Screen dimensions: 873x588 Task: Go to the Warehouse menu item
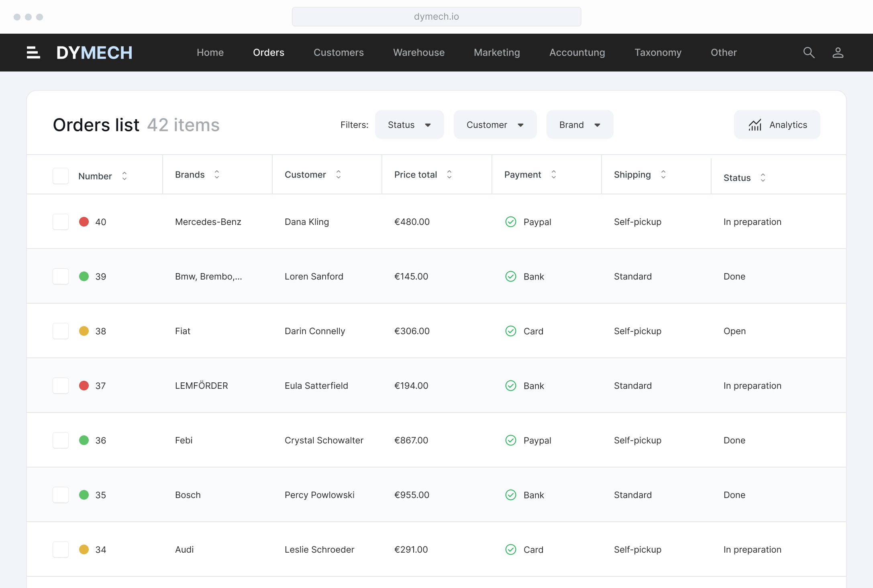419,53
